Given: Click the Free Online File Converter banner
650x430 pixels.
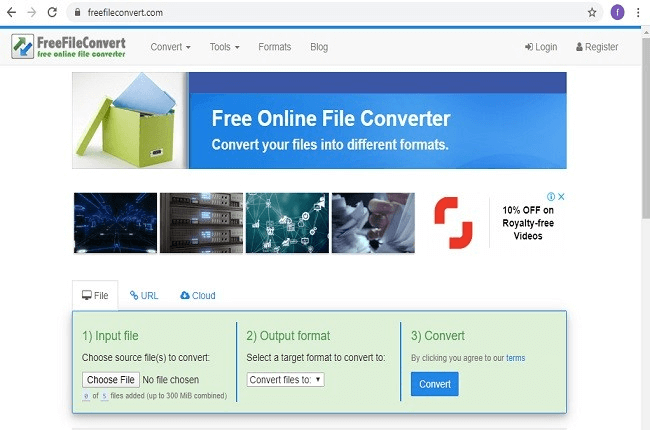Looking at the screenshot, I should [x=319, y=120].
